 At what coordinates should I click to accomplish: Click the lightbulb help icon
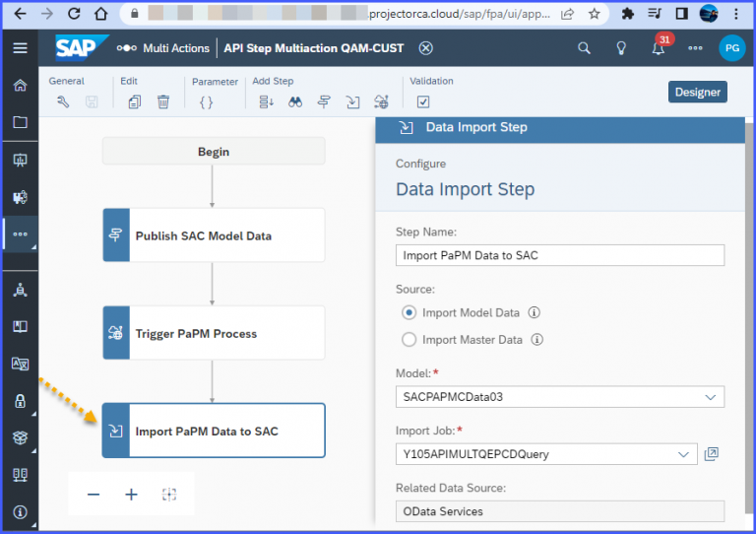click(x=621, y=48)
